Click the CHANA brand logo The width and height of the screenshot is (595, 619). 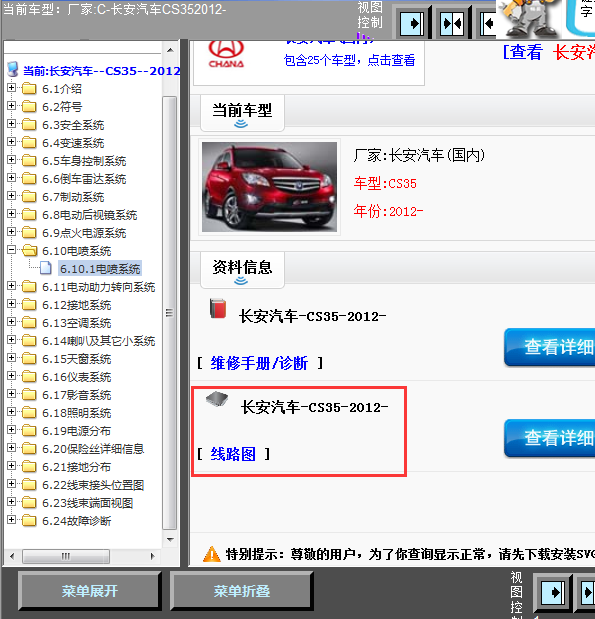click(226, 54)
